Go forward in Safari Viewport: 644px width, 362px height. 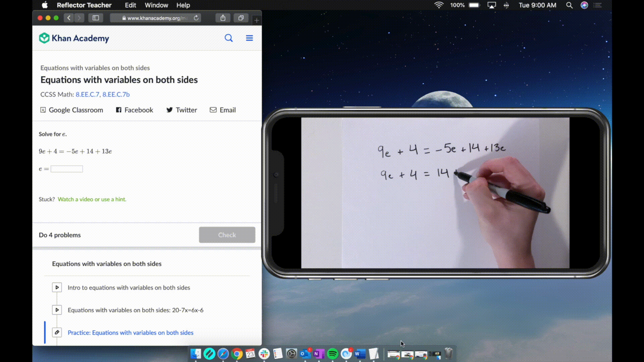79,18
